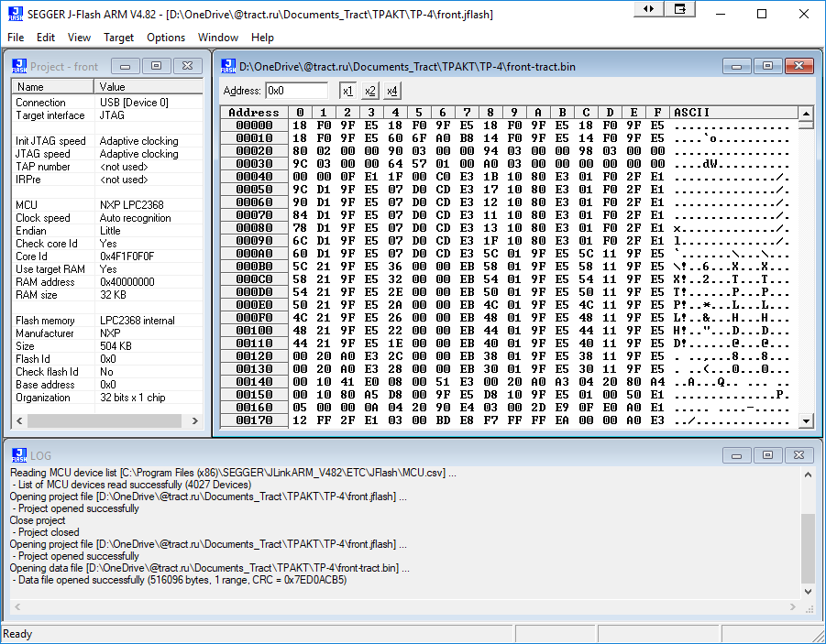
Task: Select the Endian value Little
Action: [x=110, y=231]
